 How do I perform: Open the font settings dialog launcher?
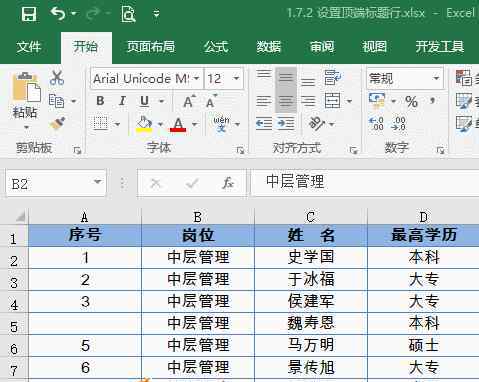[240, 151]
